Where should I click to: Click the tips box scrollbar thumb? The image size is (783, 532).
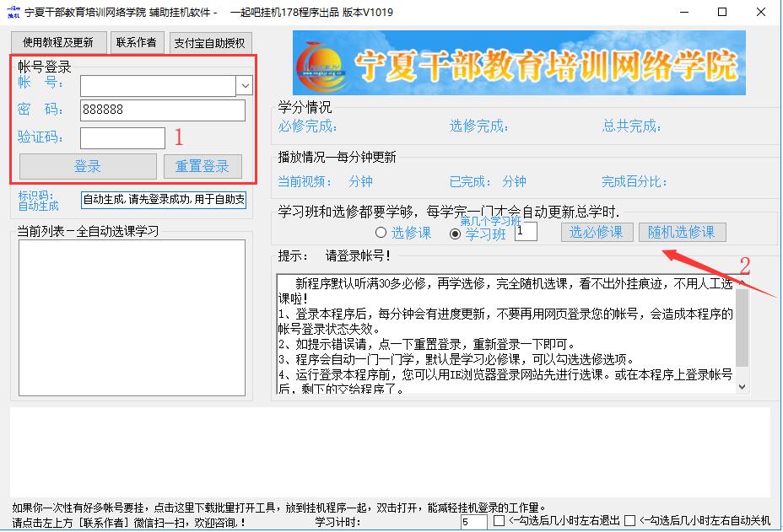742,327
